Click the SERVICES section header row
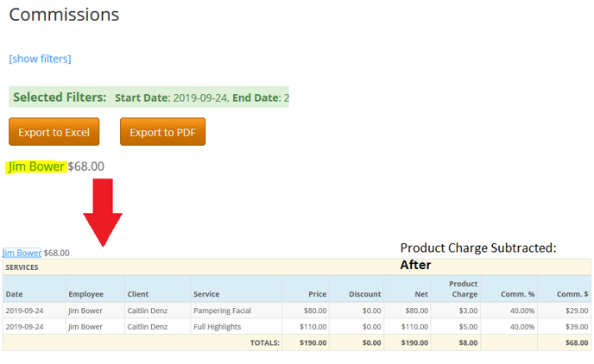 pyautogui.click(x=297, y=267)
